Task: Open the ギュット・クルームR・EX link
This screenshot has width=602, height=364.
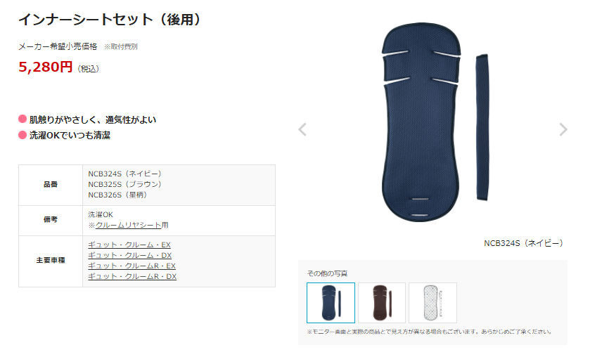Action: 132,266
